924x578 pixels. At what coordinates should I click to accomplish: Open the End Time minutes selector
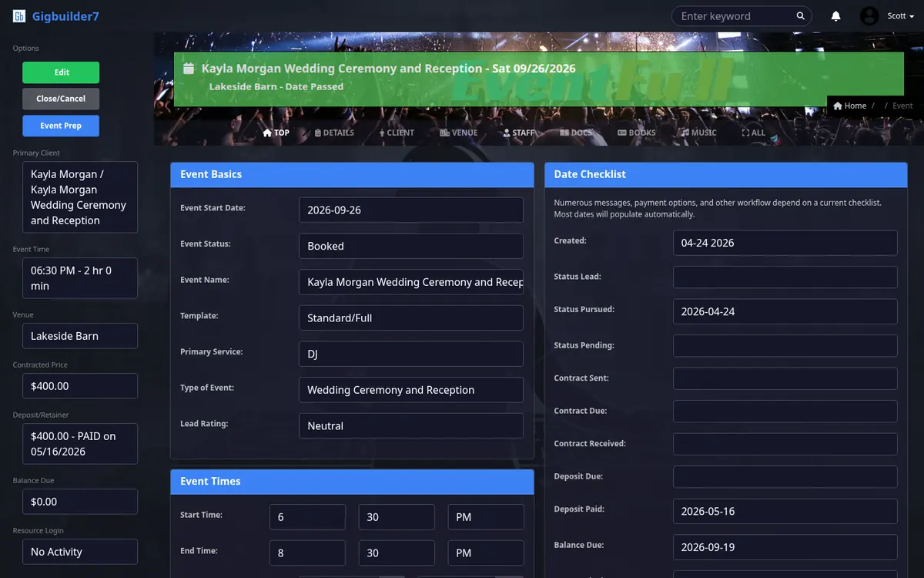coord(397,553)
